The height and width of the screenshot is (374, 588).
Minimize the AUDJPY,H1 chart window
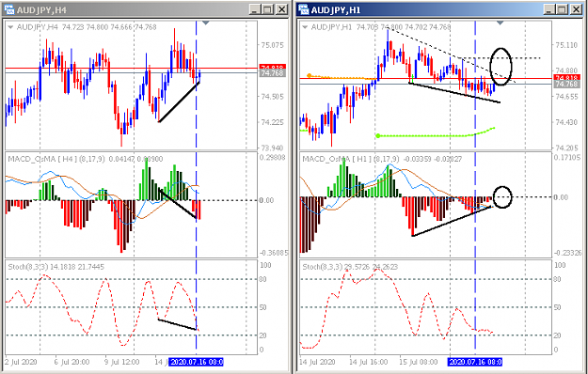pos(549,9)
